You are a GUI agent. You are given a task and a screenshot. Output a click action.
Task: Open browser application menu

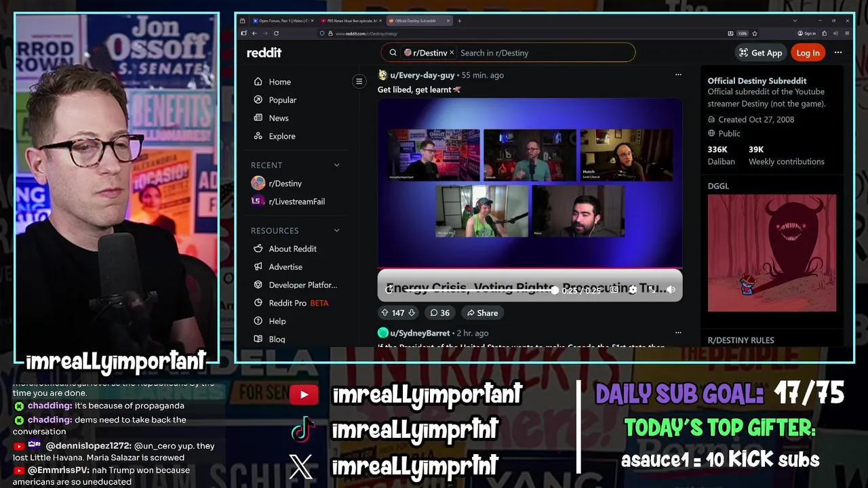pyautogui.click(x=846, y=33)
